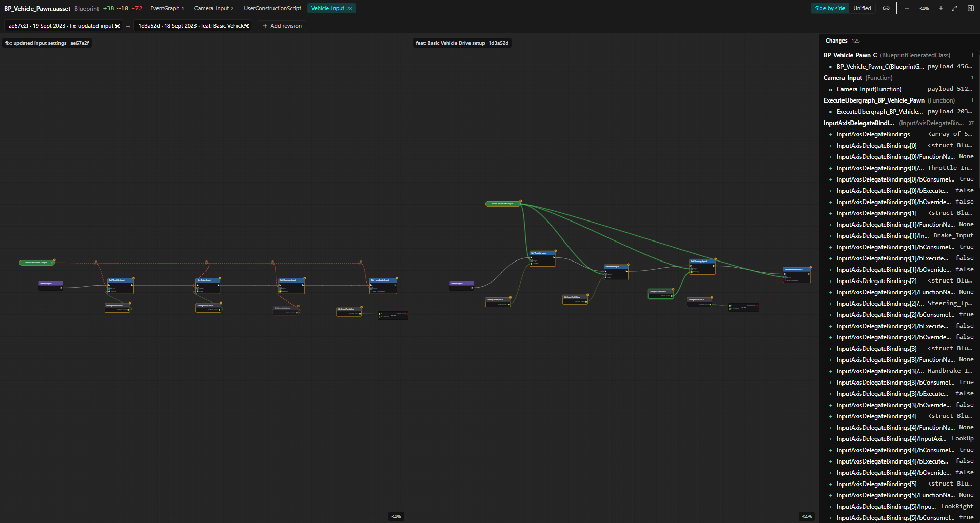Click the plus marker before InputAxisDelegateBindings[3] row
The image size is (980, 523).
point(830,349)
